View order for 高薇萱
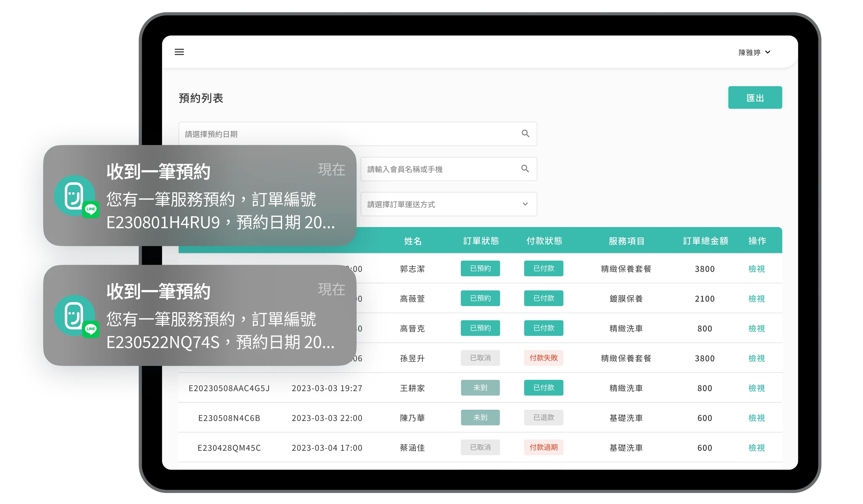The height and width of the screenshot is (504, 863). [x=756, y=299]
